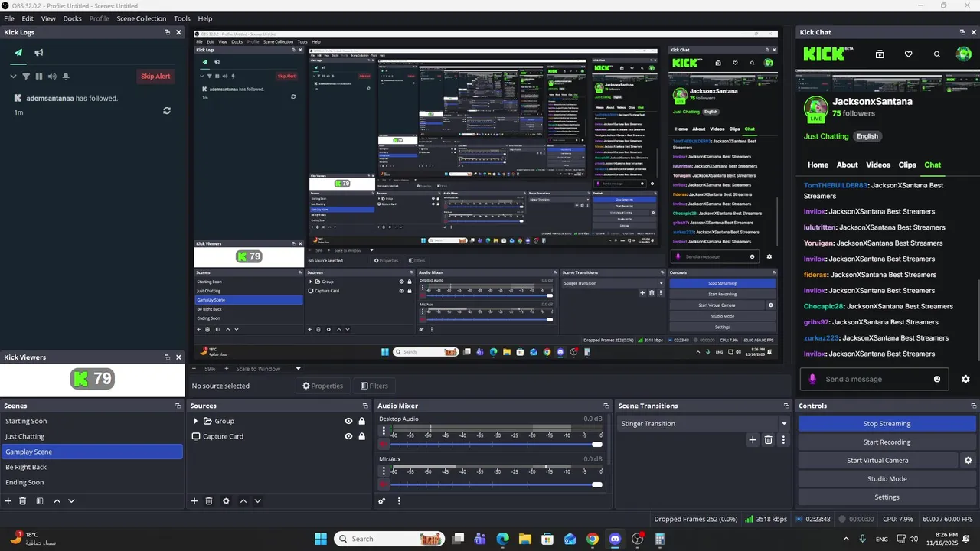The image size is (980, 551).
Task: Open the Clips tab in Kick Chat
Action: (907, 165)
